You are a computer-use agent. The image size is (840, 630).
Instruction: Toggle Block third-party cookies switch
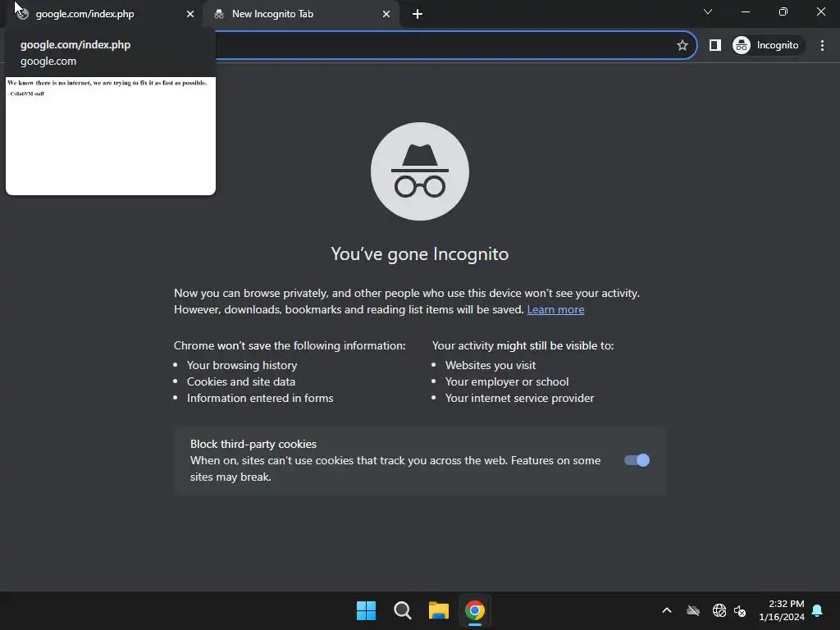637,460
